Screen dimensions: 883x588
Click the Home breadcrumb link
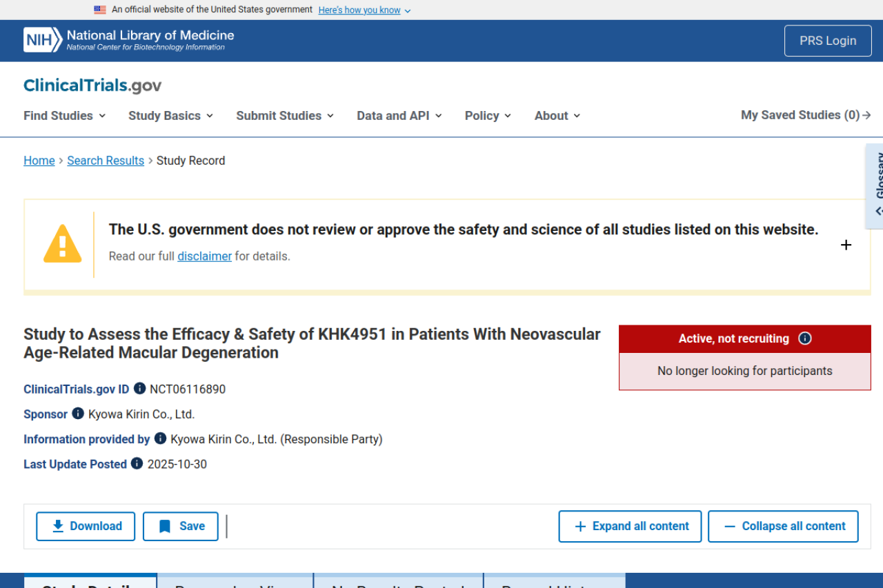click(39, 161)
